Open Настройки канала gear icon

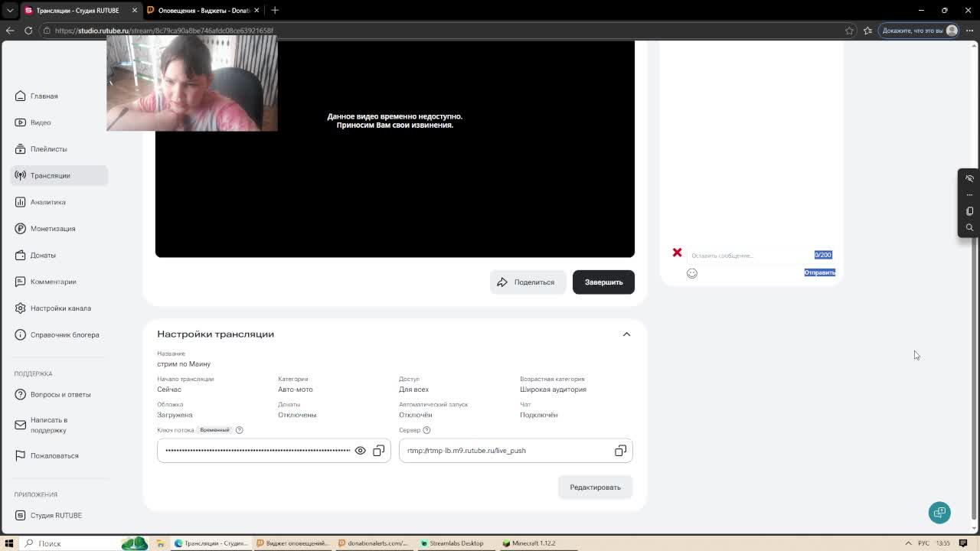(x=21, y=308)
